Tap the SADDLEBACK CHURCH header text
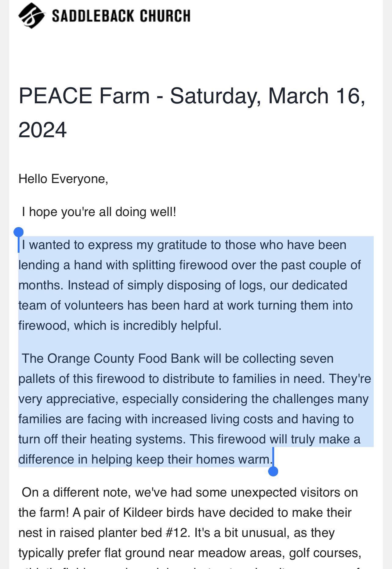392x569 pixels. [x=121, y=16]
